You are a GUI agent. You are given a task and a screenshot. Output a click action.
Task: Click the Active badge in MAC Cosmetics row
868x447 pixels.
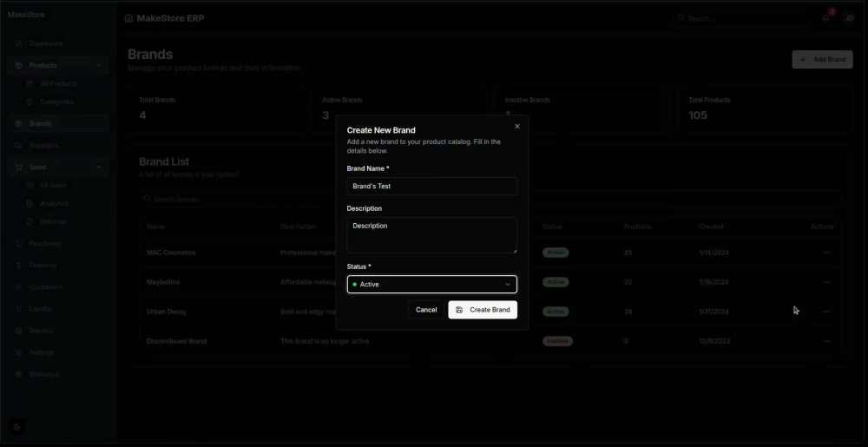[x=556, y=253]
